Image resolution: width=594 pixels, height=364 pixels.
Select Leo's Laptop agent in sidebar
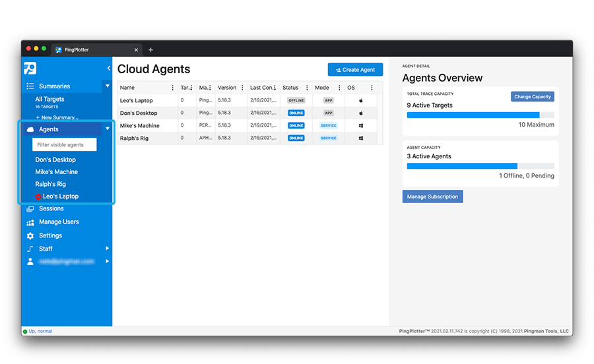61,197
